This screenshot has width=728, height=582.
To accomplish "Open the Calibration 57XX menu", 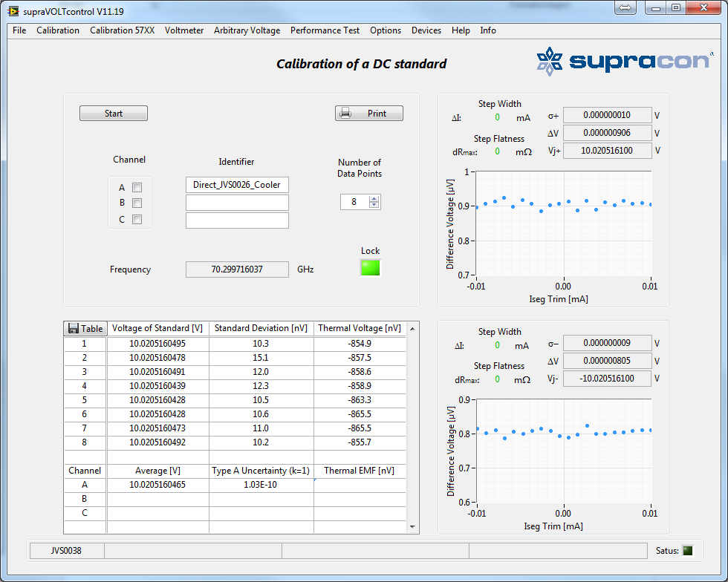I will point(122,30).
